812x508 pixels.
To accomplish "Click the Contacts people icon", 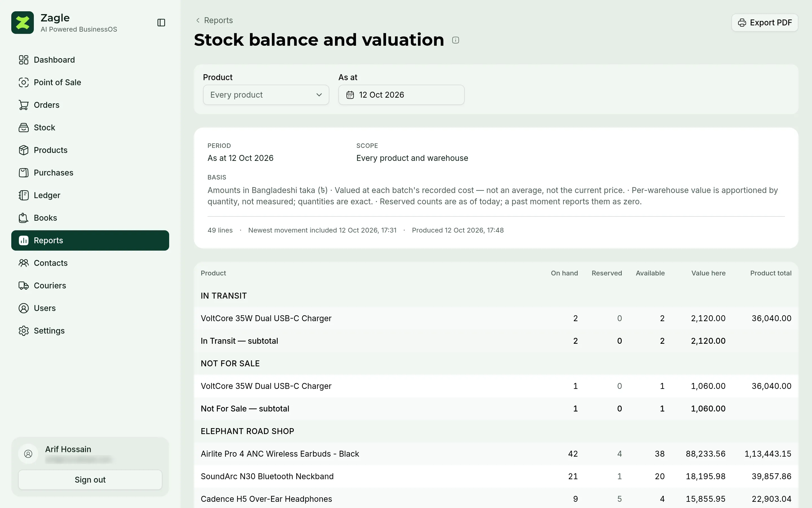I will click(x=23, y=263).
